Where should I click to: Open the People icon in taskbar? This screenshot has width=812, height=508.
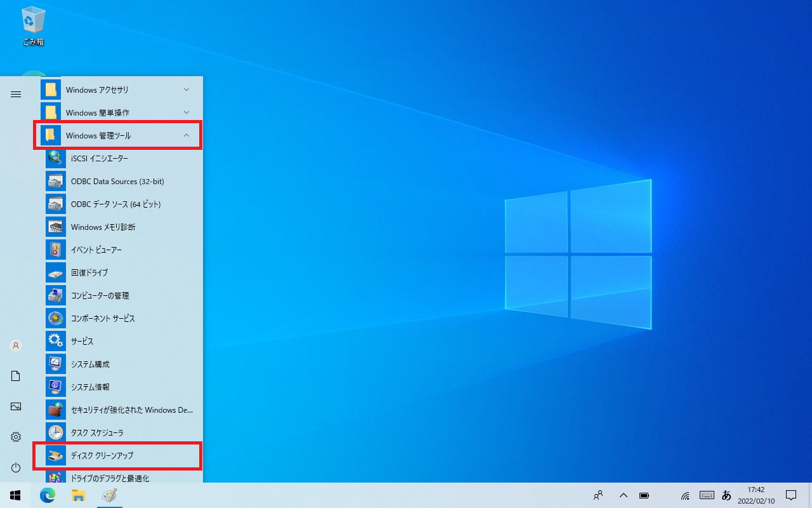point(598,495)
